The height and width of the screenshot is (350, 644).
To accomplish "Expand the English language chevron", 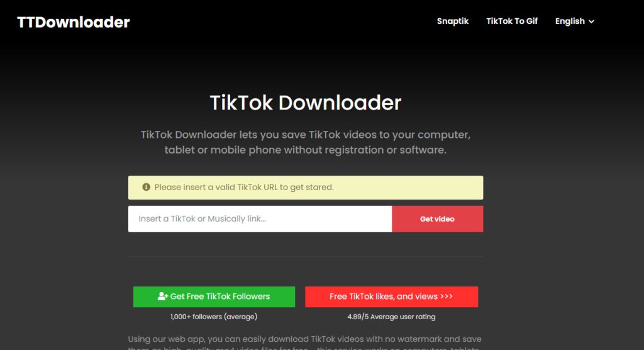I will [x=591, y=22].
